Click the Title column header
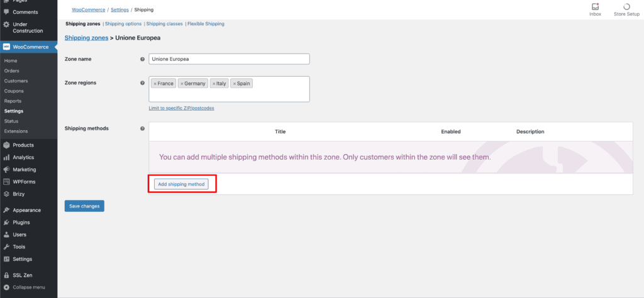Image resolution: width=644 pixels, height=298 pixels. pyautogui.click(x=280, y=132)
